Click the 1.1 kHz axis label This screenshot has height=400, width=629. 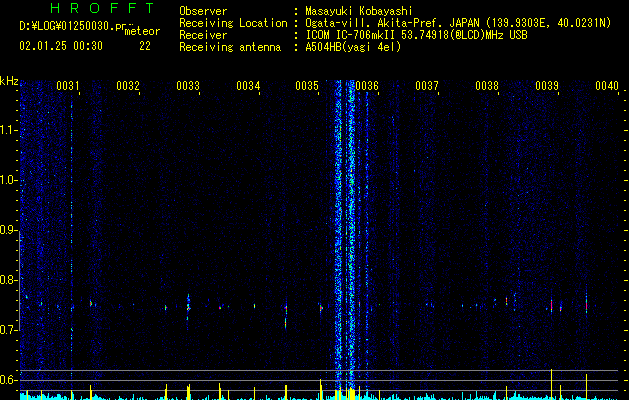pyautogui.click(x=9, y=130)
